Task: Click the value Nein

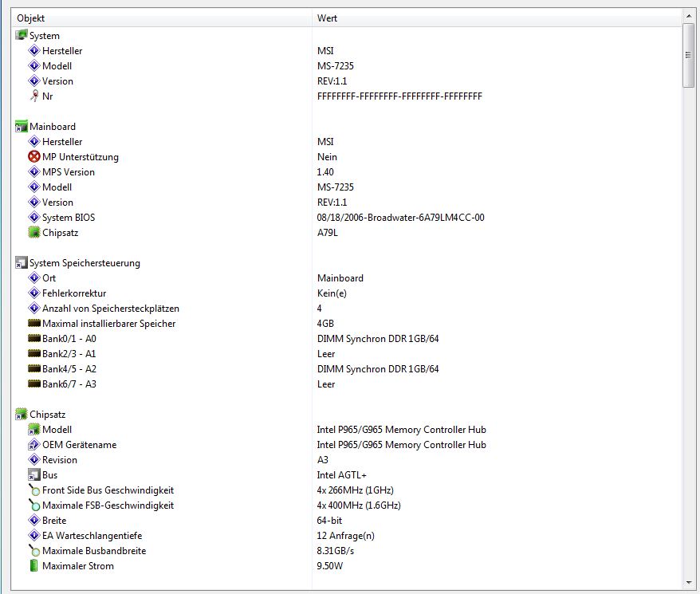Action: pyautogui.click(x=327, y=157)
